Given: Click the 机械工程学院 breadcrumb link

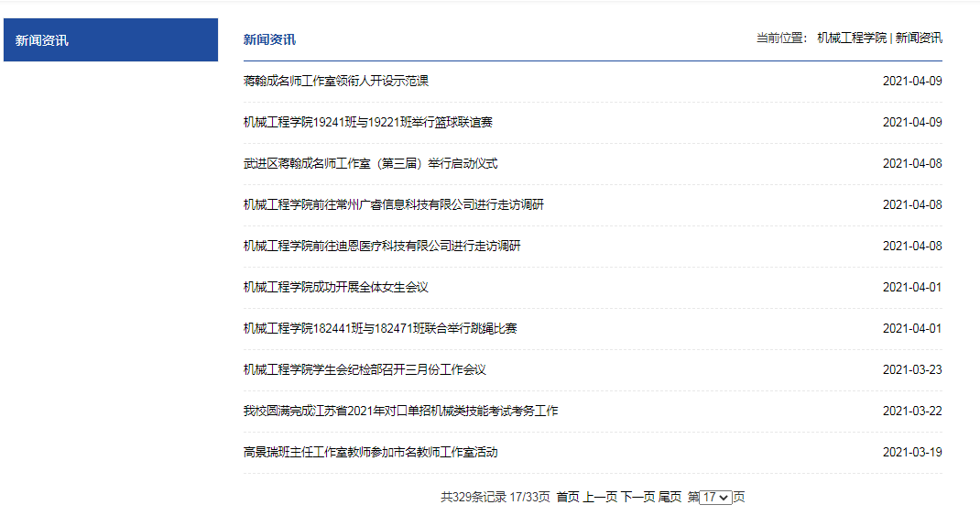Looking at the screenshot, I should [x=852, y=38].
